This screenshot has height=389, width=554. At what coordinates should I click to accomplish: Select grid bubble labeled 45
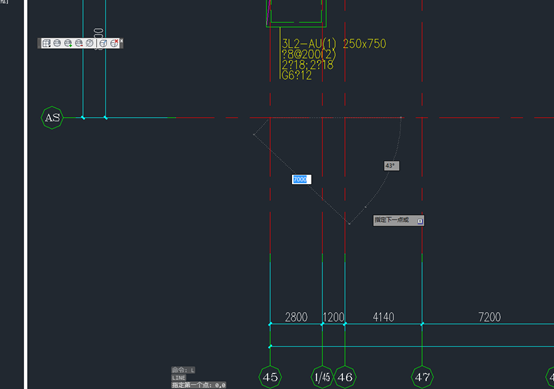[270, 377]
